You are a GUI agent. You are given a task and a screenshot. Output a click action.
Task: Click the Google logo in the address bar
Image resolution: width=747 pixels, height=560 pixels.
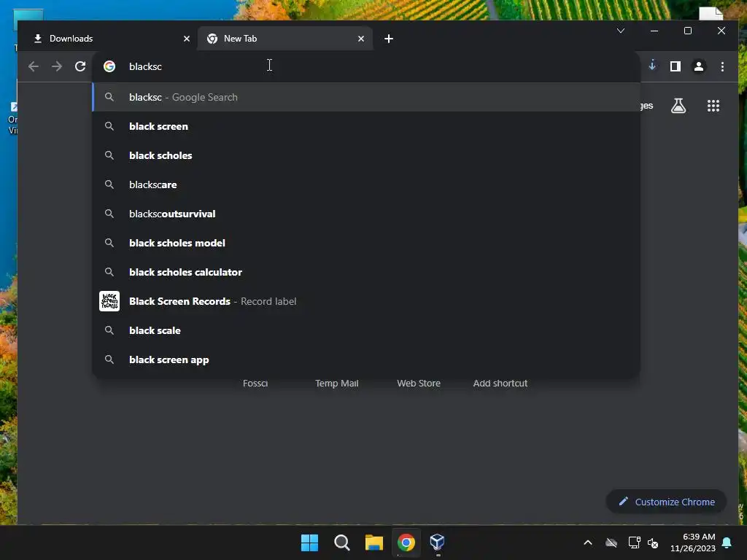point(109,66)
